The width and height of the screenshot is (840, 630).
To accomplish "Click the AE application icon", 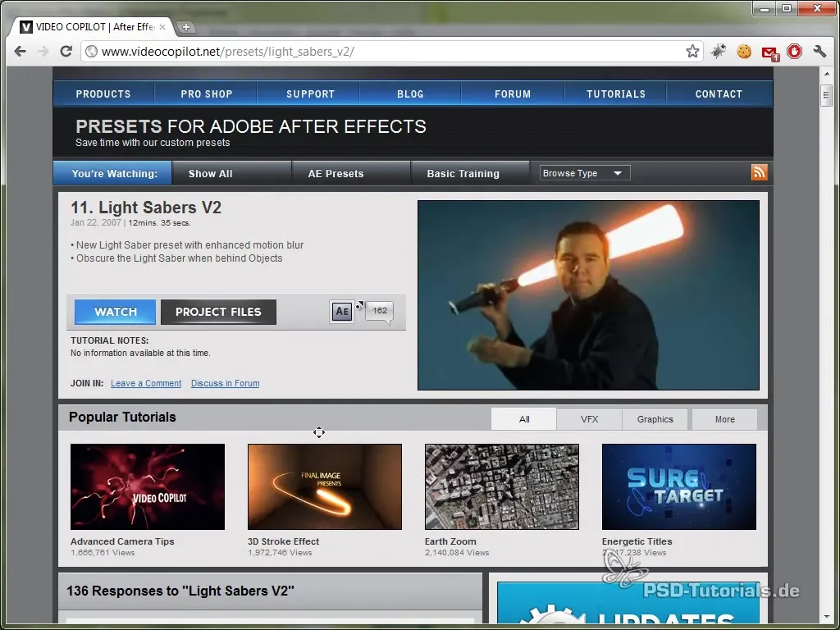I will pyautogui.click(x=342, y=311).
